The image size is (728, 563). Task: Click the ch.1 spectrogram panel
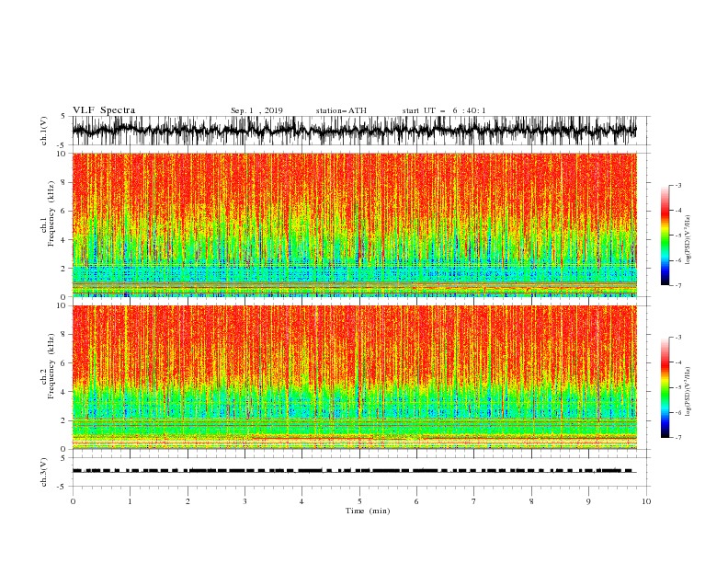(x=355, y=224)
